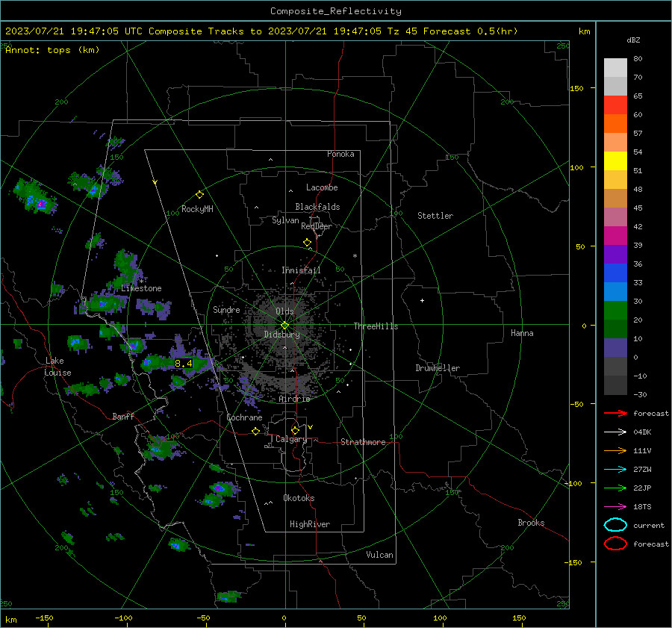Click the HighRiver town label
Viewport: 672px width, 628px height.
tap(310, 524)
